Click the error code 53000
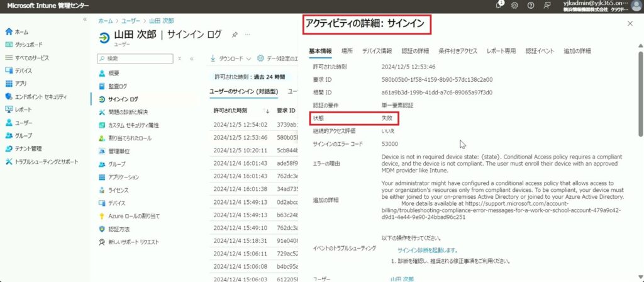 click(390, 144)
